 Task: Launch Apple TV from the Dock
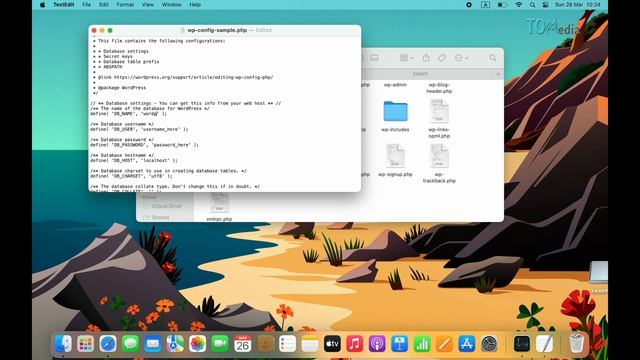coord(332,344)
